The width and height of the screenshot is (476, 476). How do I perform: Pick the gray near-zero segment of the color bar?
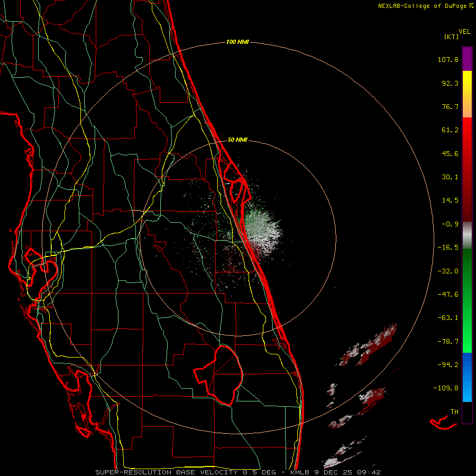coord(467,235)
